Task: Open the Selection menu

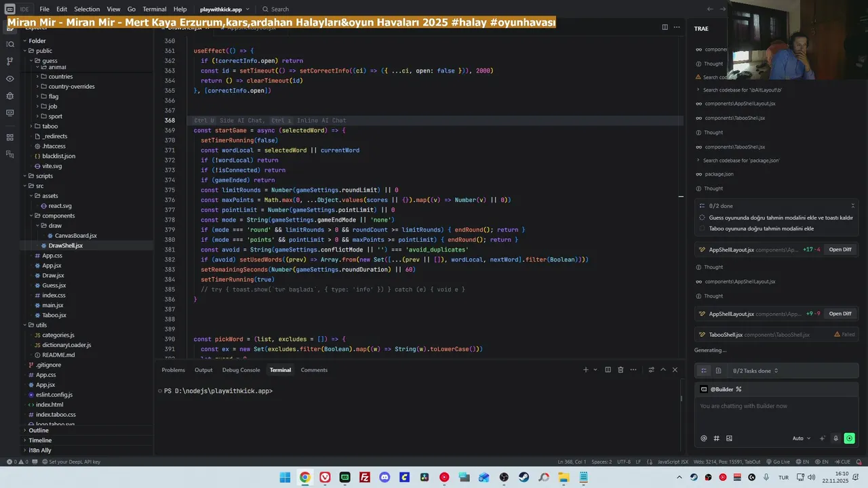Action: pos(87,9)
